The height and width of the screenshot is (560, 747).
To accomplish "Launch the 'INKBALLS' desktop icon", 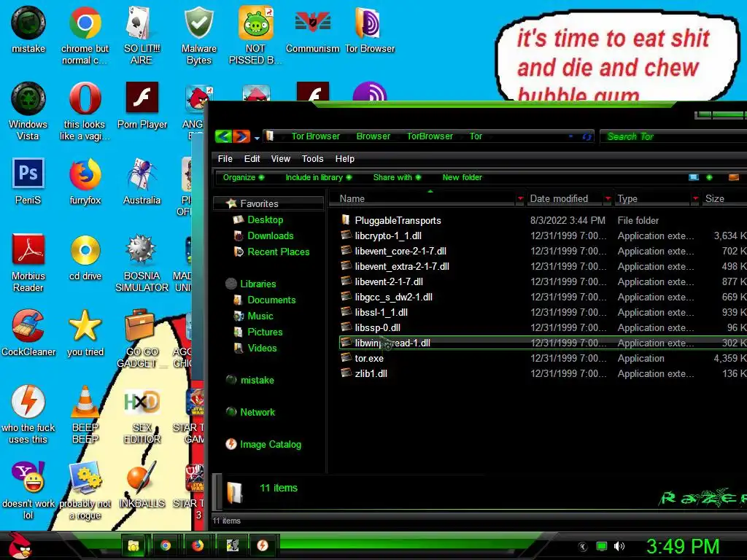I will 142,485.
